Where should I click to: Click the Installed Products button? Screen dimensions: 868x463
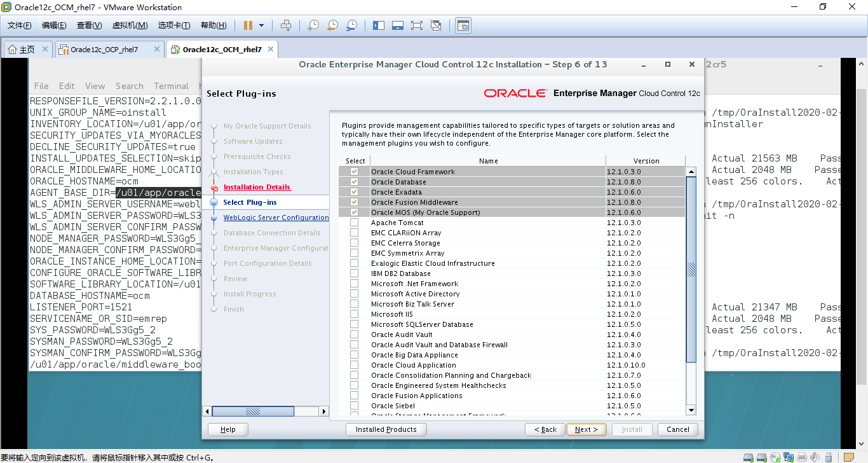386,429
